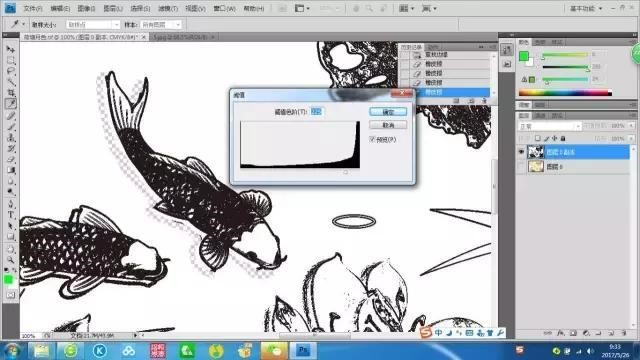Click the Photoshop icon in Windows taskbar
Viewport: 640px width, 360px height.
pos(303,351)
